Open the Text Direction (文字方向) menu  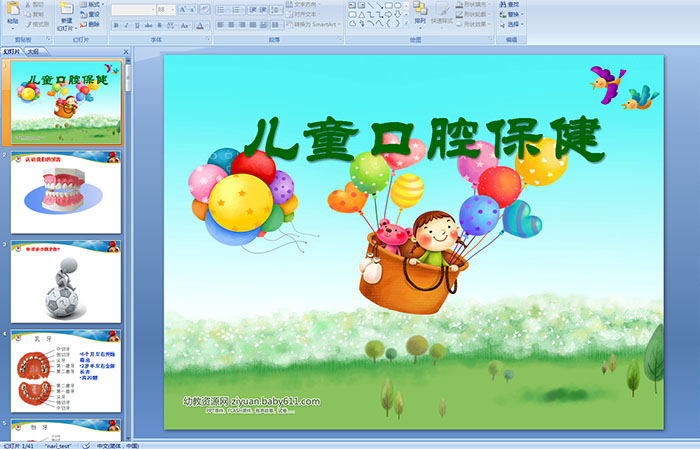(x=303, y=4)
